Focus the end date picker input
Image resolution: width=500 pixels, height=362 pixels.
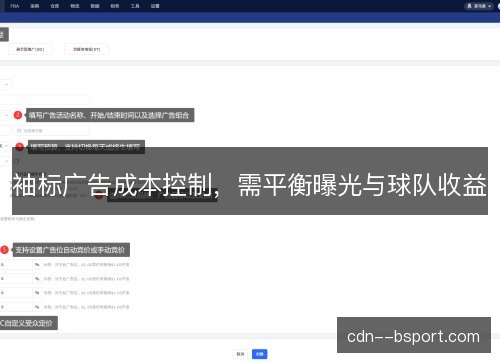click(x=52, y=131)
